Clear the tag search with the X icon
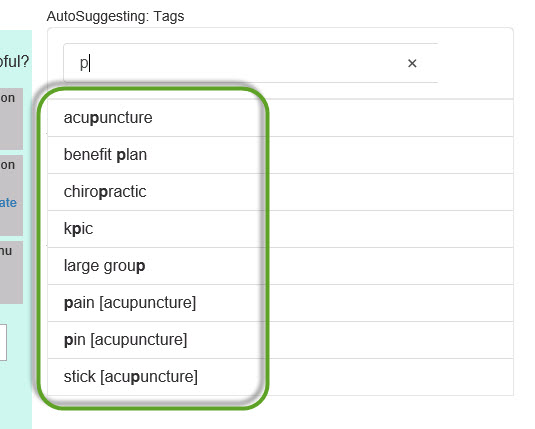 pos(412,63)
